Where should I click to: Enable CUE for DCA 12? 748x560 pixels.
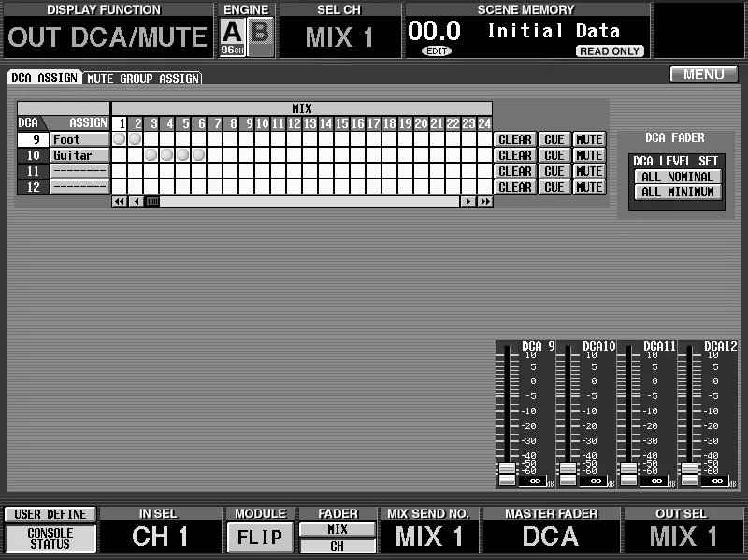[x=554, y=187]
